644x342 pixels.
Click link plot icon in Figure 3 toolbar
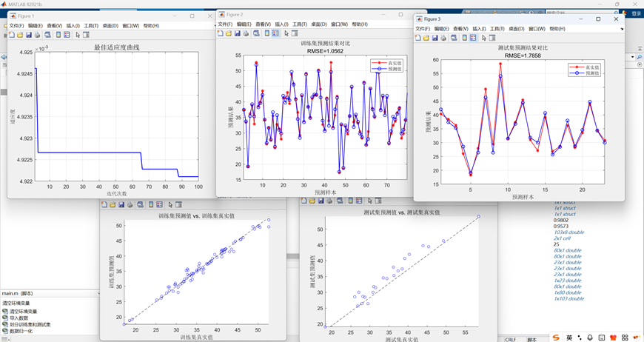pyautogui.click(x=454, y=38)
